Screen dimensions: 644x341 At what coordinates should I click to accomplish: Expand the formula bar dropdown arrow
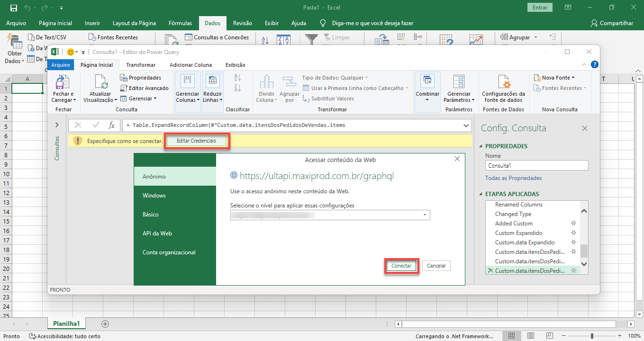click(465, 125)
